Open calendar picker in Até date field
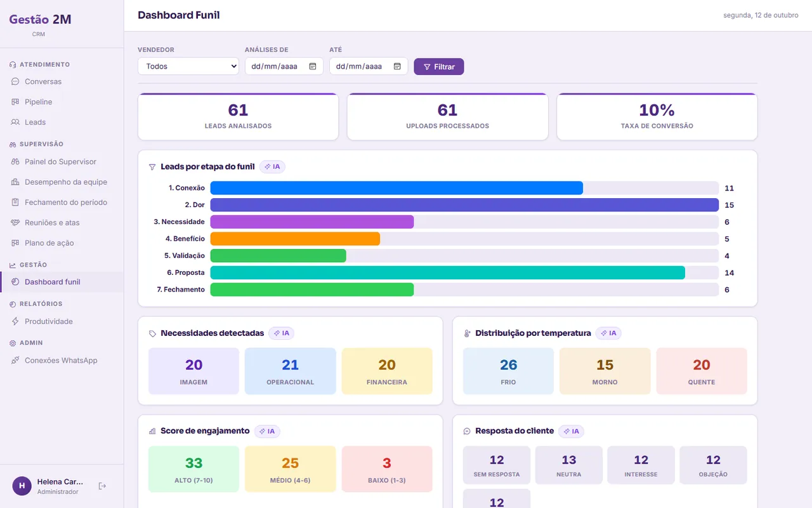The width and height of the screenshot is (812, 508). 397,66
